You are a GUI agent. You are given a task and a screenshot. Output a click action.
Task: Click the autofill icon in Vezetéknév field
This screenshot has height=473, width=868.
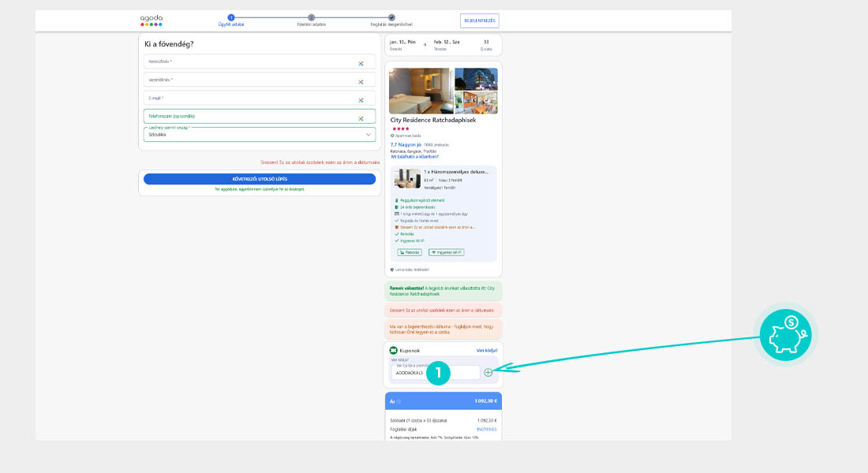tap(361, 81)
